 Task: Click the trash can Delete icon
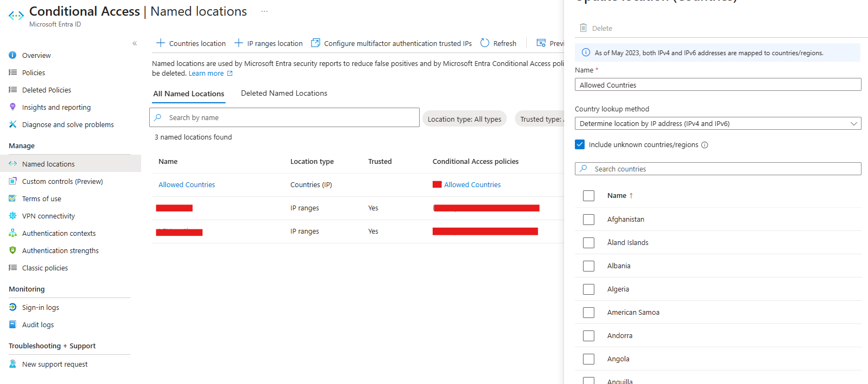583,28
